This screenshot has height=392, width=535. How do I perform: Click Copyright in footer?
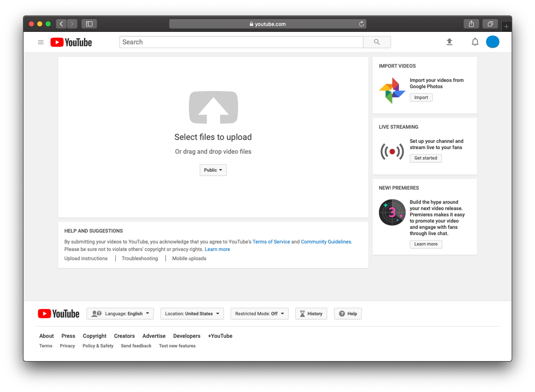coord(94,336)
